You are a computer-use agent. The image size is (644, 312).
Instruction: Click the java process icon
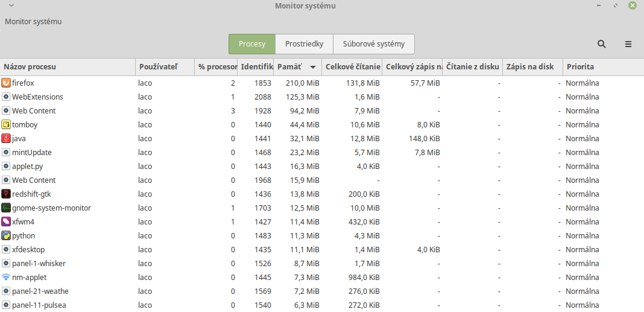(6, 138)
